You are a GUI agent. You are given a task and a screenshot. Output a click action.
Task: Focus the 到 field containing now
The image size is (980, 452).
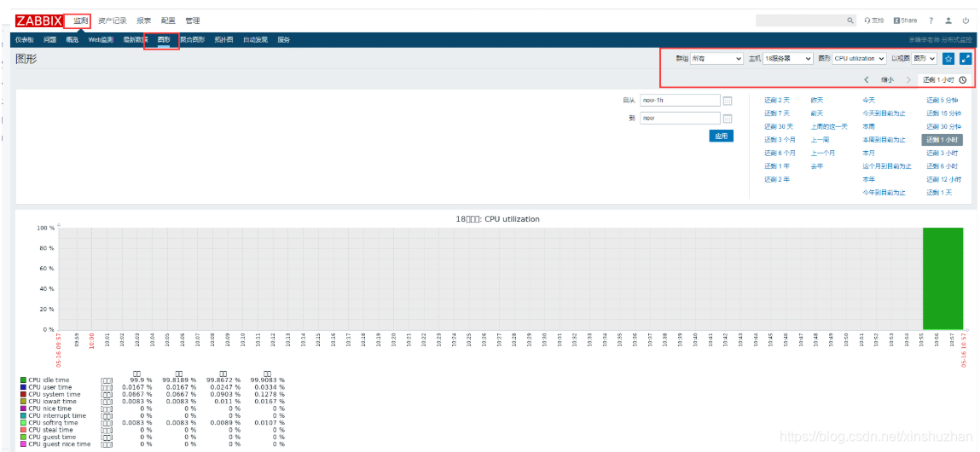pos(680,119)
